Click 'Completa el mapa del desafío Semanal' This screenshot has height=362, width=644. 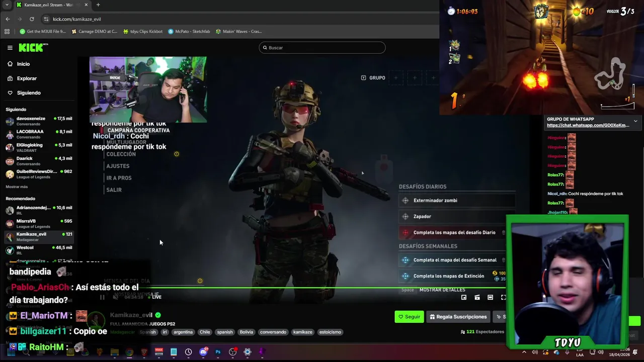pyautogui.click(x=453, y=260)
